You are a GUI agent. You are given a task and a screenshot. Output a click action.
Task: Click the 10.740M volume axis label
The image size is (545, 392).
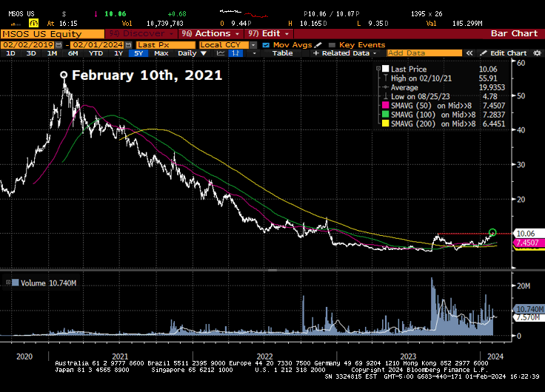(529, 308)
